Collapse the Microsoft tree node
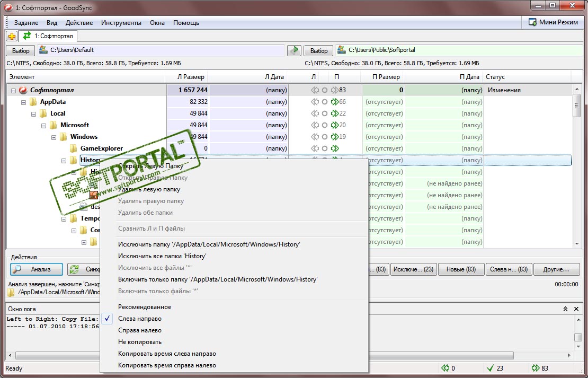Screen dimensions: 588x378 (44, 125)
